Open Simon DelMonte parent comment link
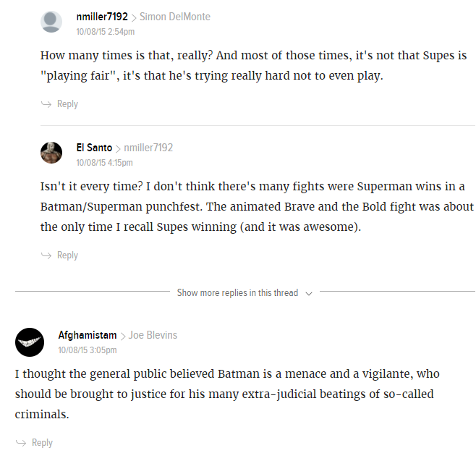 click(x=175, y=17)
